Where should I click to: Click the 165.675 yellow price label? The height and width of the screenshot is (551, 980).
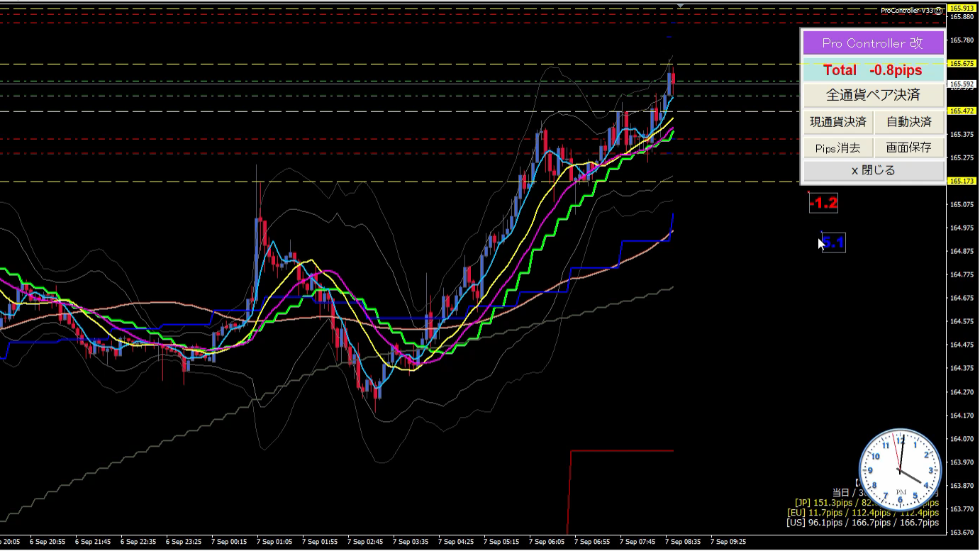coord(962,63)
